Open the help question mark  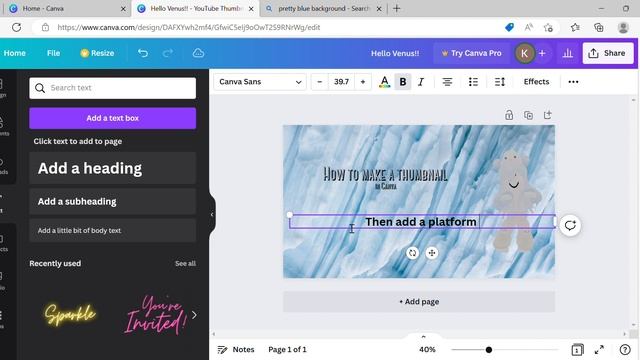point(624,350)
